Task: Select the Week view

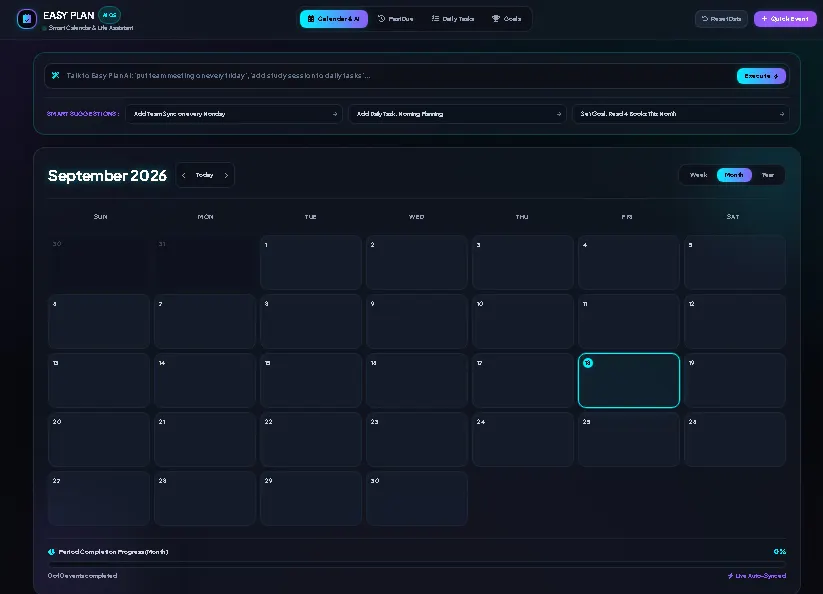Action: coord(698,175)
